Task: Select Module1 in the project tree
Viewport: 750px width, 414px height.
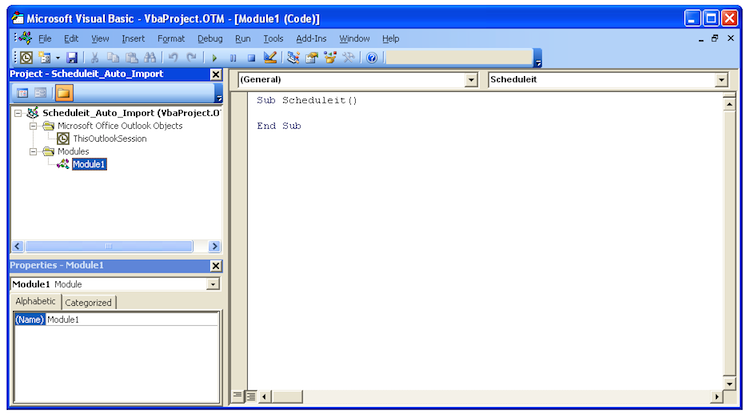Action: coord(89,164)
